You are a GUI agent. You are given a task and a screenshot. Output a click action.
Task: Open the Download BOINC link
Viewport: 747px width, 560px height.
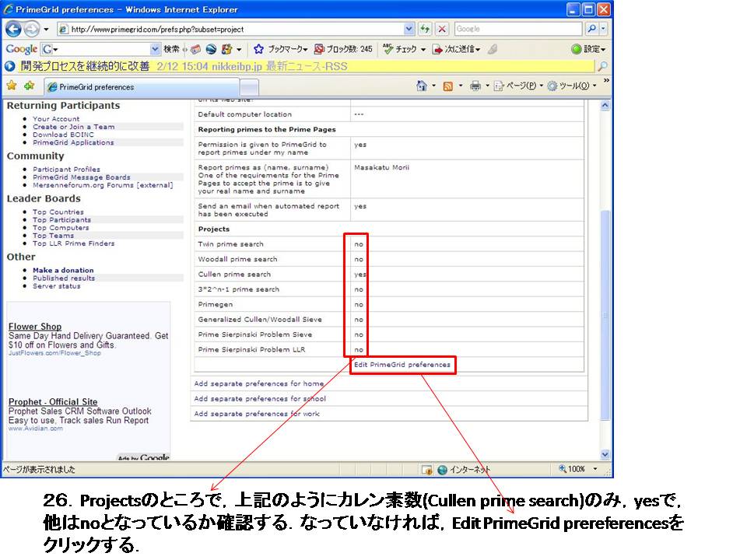click(x=63, y=135)
